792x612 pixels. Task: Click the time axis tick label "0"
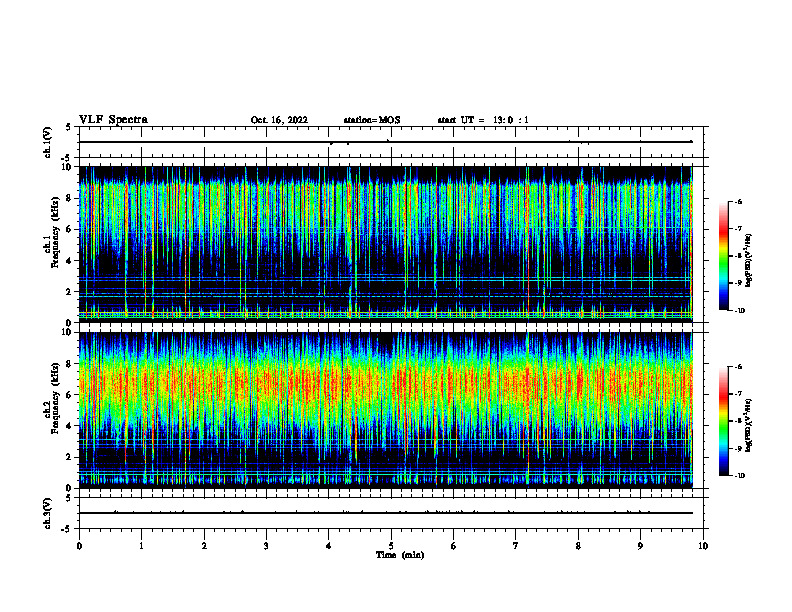79,546
